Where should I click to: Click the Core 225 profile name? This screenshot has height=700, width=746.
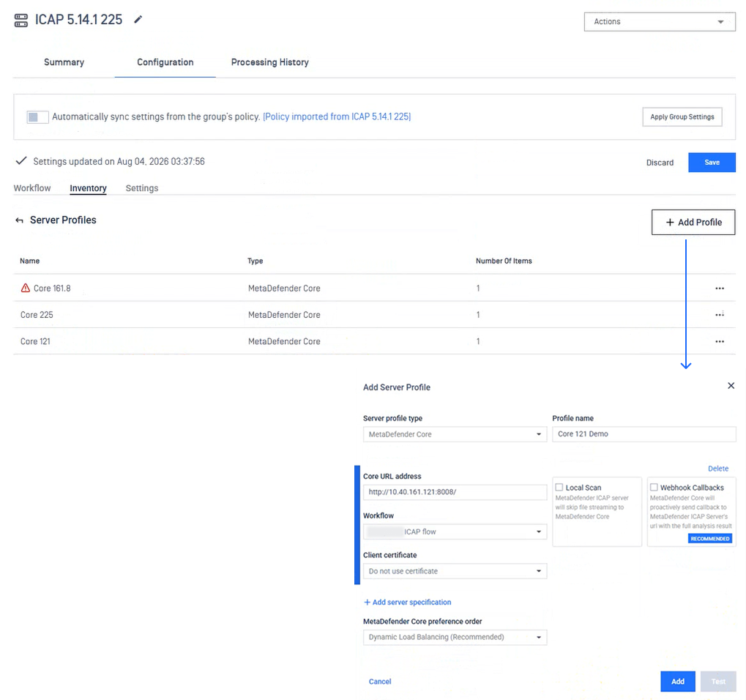pyautogui.click(x=37, y=315)
